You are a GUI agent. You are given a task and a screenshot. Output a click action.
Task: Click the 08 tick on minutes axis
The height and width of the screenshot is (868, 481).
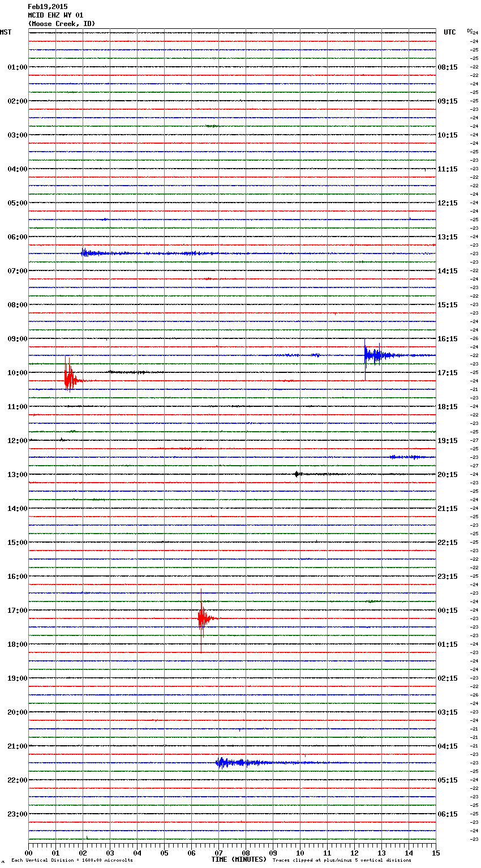coord(246,853)
